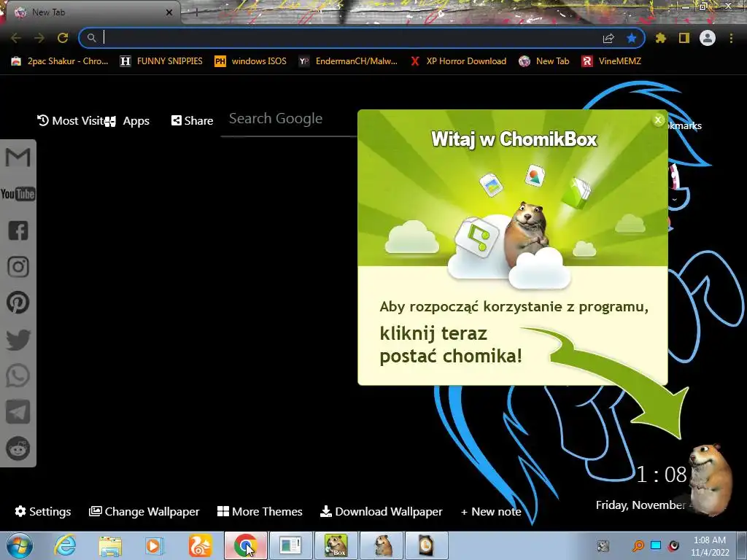Open Gmail from the sidebar

coord(18,157)
